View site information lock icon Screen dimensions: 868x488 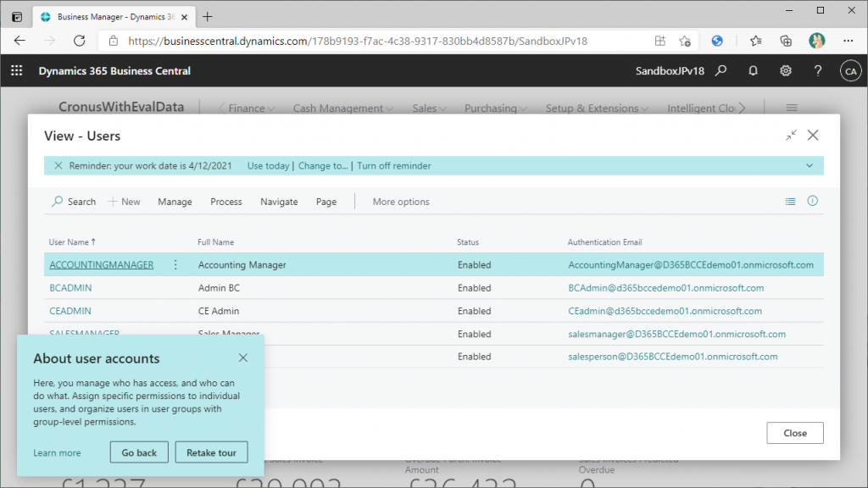click(x=114, y=41)
